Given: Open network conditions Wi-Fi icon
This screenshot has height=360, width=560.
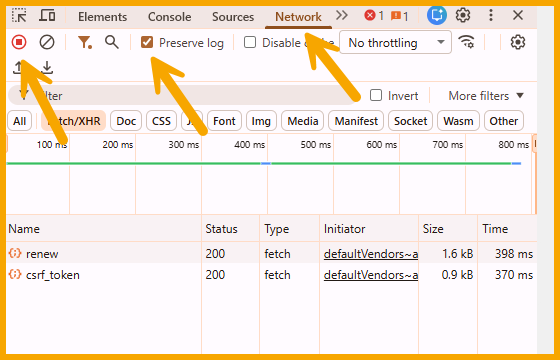Looking at the screenshot, I should pos(466,42).
